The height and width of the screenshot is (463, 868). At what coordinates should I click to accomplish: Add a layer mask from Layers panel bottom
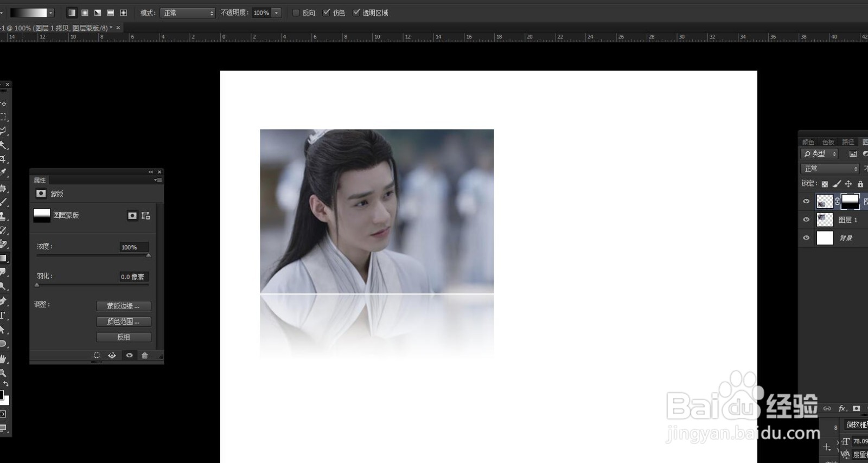(x=857, y=408)
